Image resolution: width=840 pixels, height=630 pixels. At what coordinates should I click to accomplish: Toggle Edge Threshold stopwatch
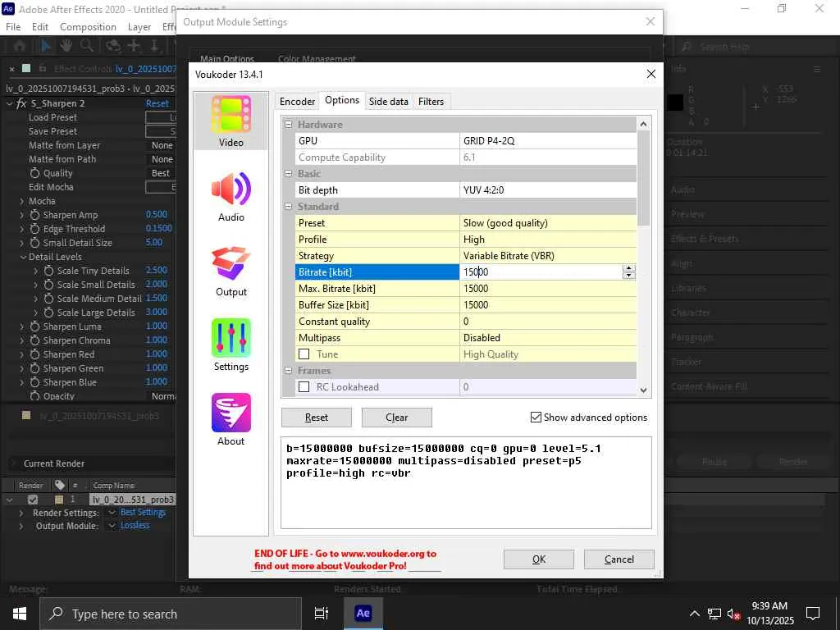click(x=34, y=229)
